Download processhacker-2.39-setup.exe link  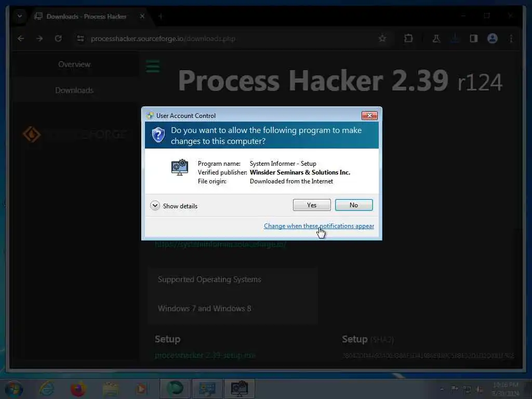tap(205, 355)
